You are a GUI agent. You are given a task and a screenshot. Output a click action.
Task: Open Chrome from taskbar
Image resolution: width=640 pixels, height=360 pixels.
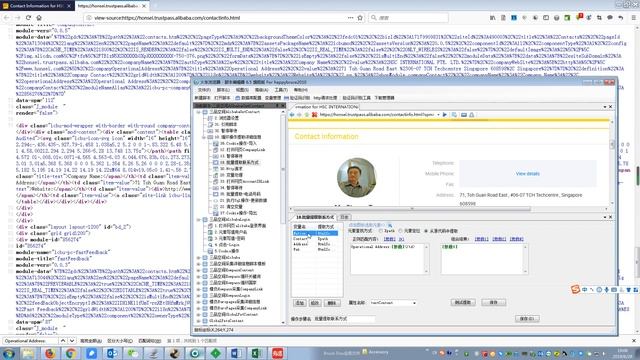coord(71,353)
